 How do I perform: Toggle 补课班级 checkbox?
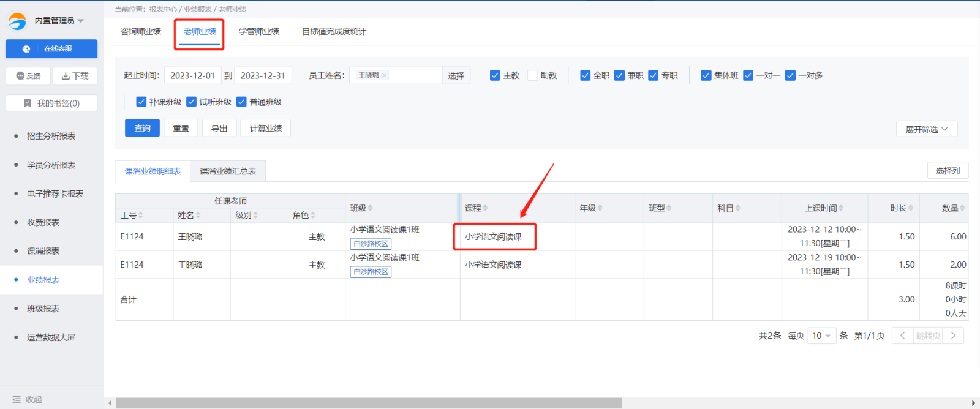coord(141,102)
